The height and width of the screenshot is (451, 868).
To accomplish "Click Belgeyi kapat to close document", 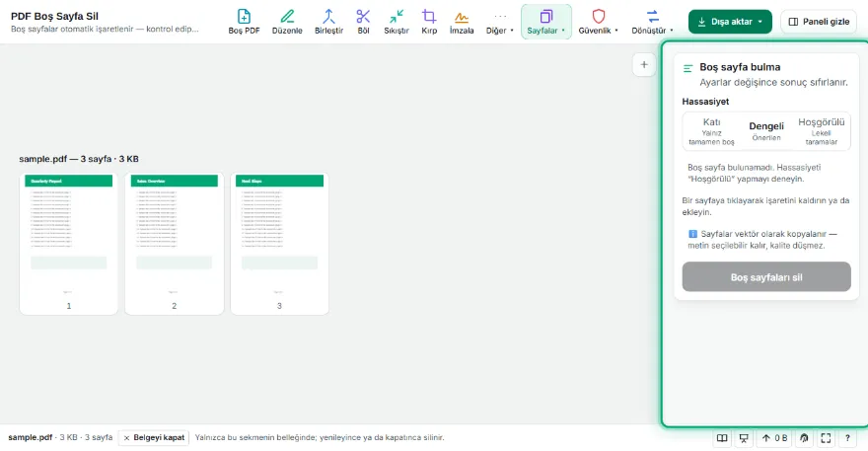I will [154, 438].
